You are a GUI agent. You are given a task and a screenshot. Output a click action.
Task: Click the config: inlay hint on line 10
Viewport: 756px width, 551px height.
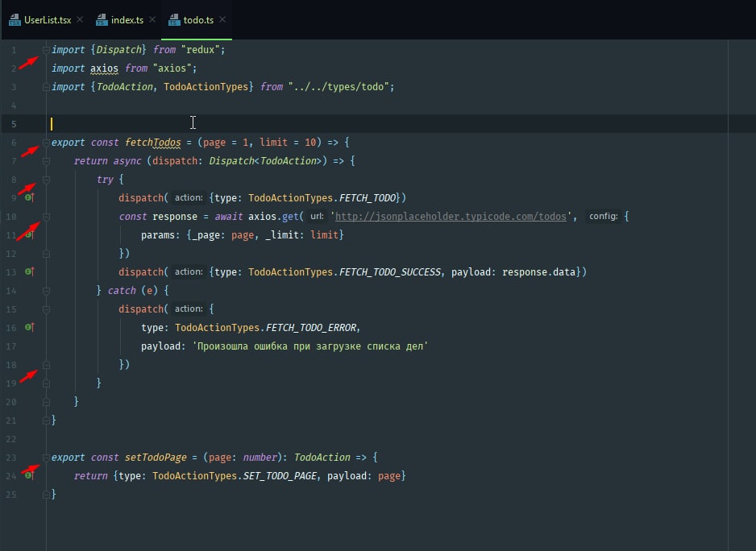(603, 217)
